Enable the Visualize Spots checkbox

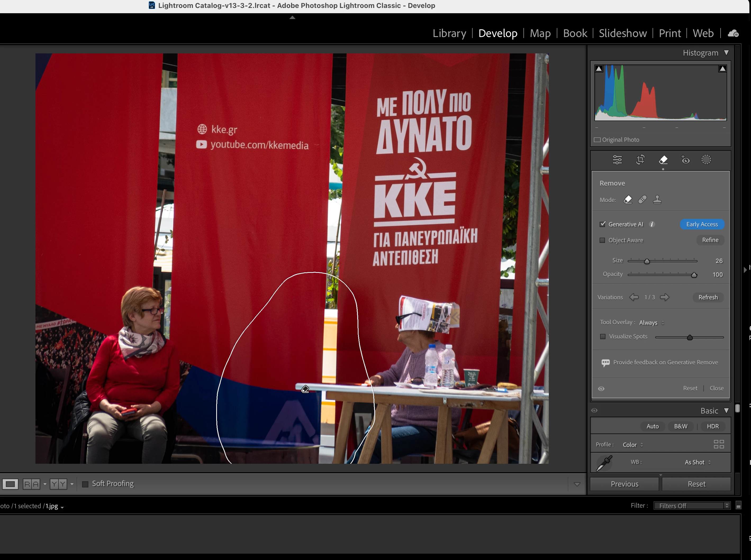tap(603, 337)
